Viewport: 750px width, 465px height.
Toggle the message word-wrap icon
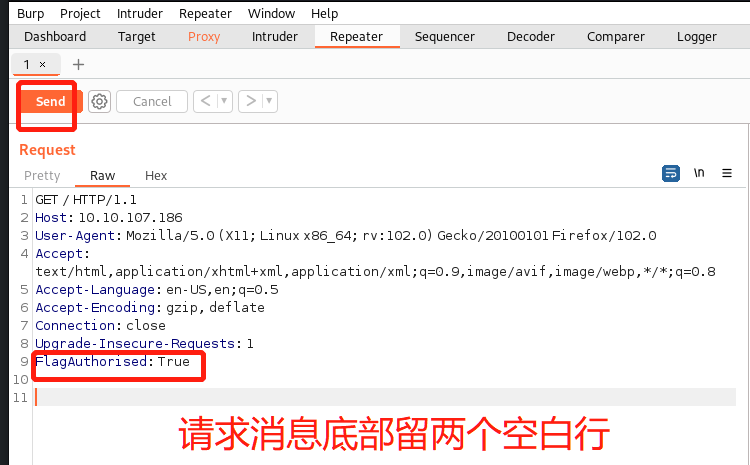671,173
